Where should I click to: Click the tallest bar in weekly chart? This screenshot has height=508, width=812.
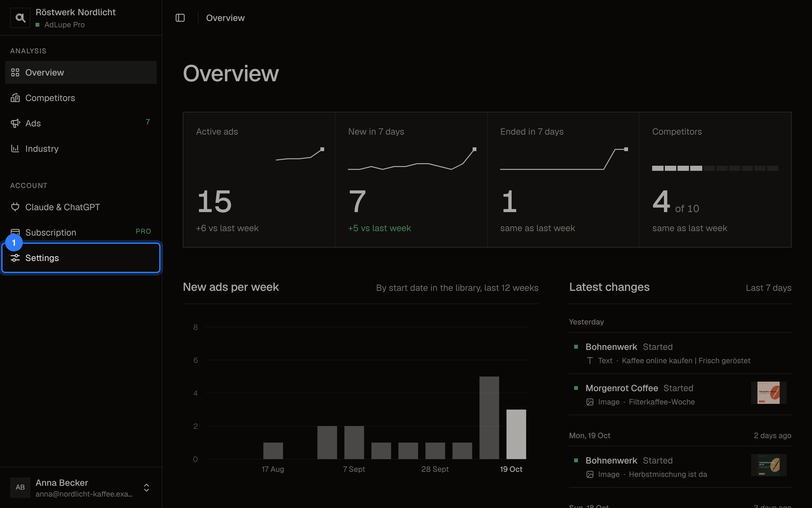coord(489,418)
